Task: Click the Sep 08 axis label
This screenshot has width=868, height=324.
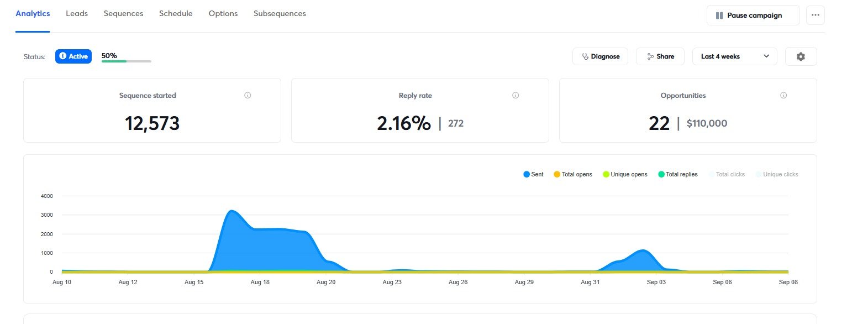Action: [788, 282]
